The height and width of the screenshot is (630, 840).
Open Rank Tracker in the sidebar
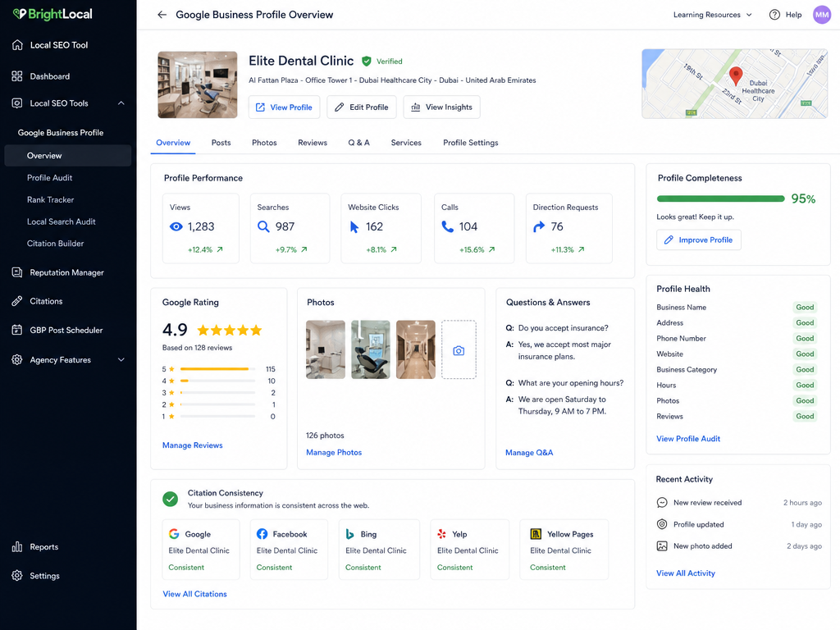(x=50, y=199)
